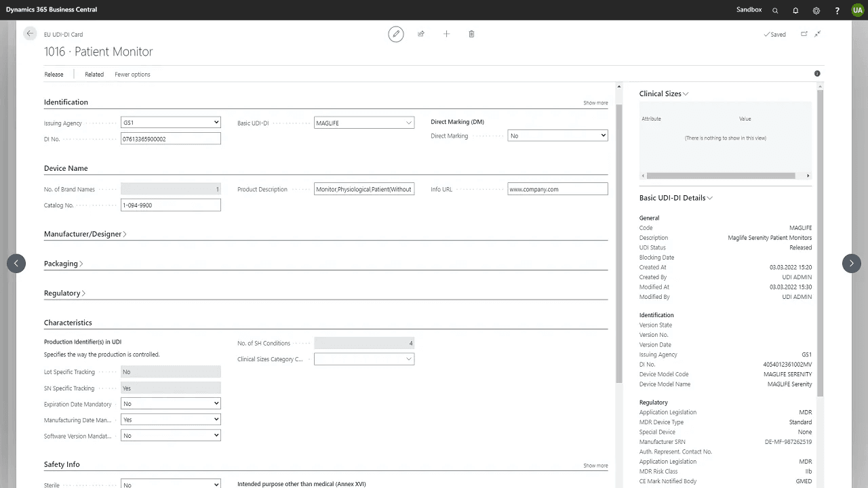This screenshot has width=868, height=488.
Task: Click the Saved status indicator
Action: (774, 35)
